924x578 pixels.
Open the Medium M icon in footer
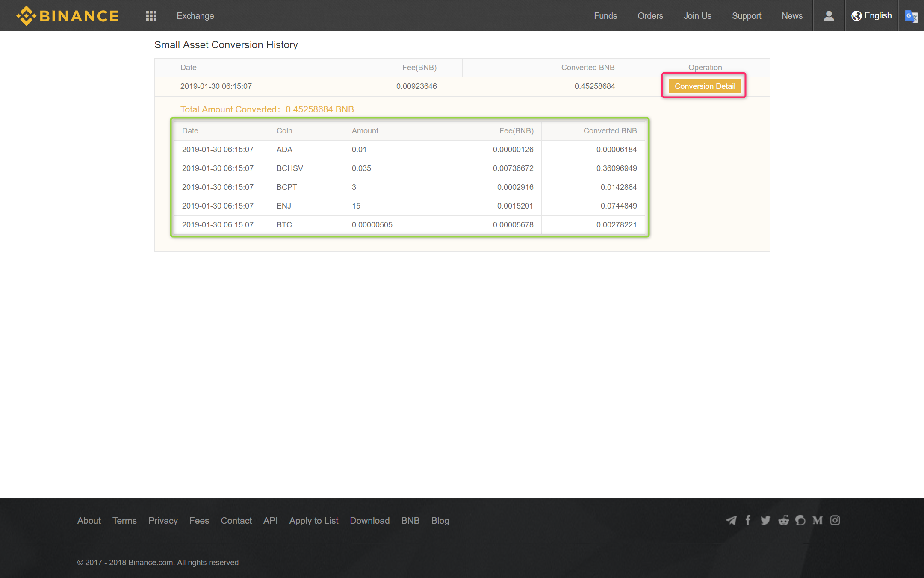818,520
